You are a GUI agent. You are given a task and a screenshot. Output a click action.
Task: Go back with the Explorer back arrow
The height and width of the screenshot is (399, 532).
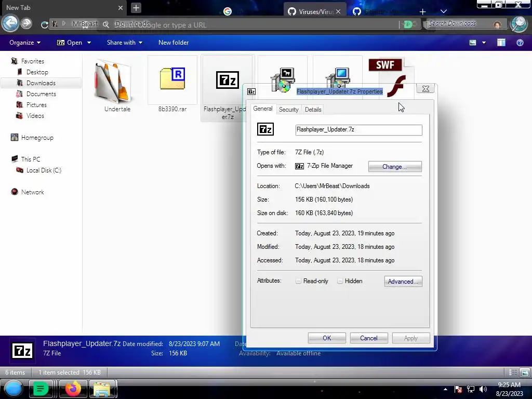click(10, 23)
